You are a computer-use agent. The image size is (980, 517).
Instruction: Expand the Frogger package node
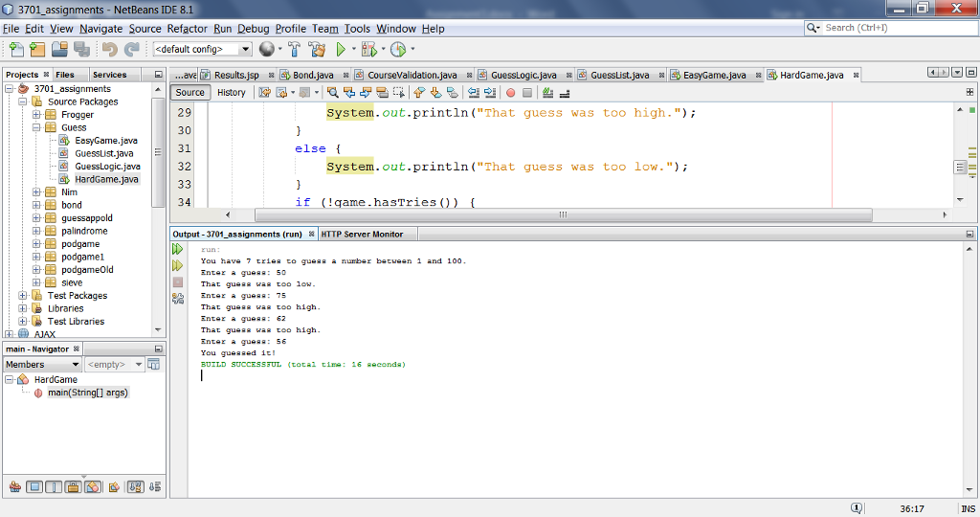[36, 114]
